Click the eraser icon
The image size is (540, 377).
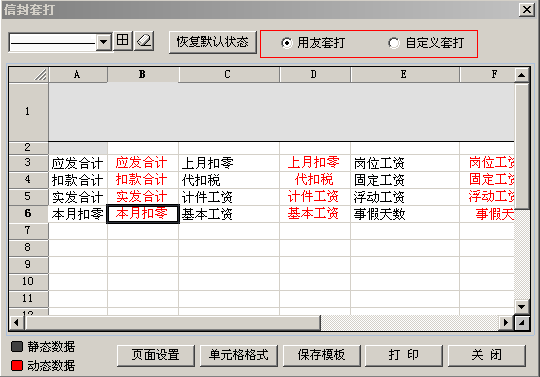[x=144, y=41]
